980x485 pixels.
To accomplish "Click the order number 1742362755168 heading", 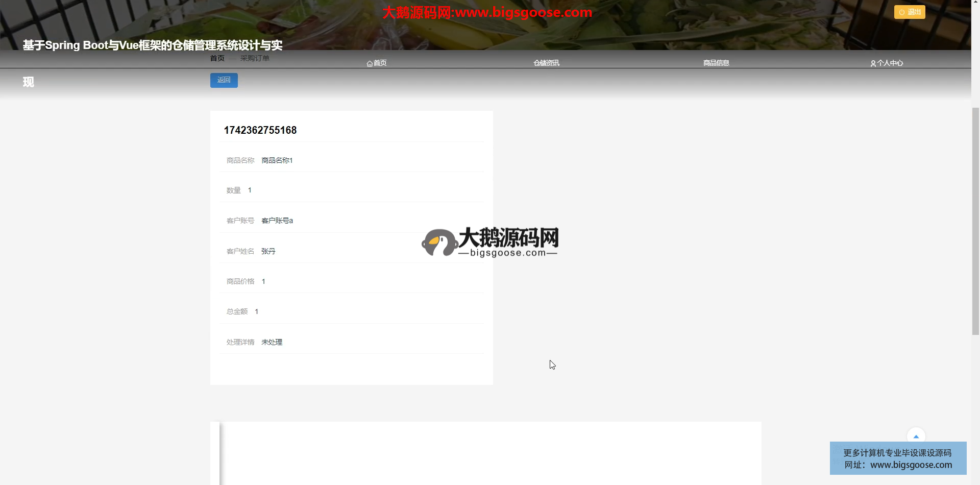I will (260, 130).
